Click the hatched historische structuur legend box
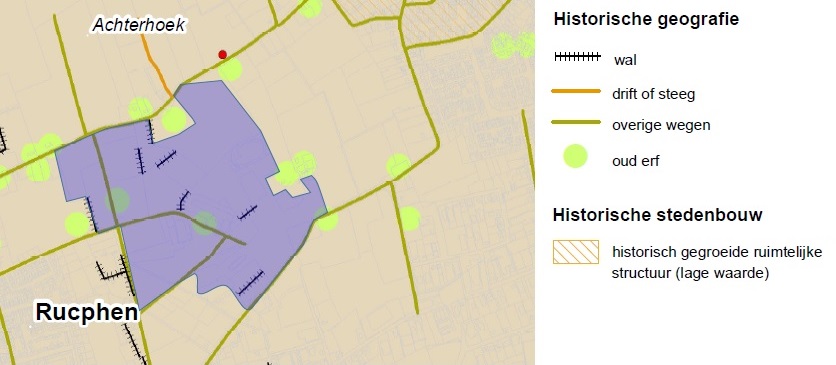The width and height of the screenshot is (836, 365). [576, 252]
